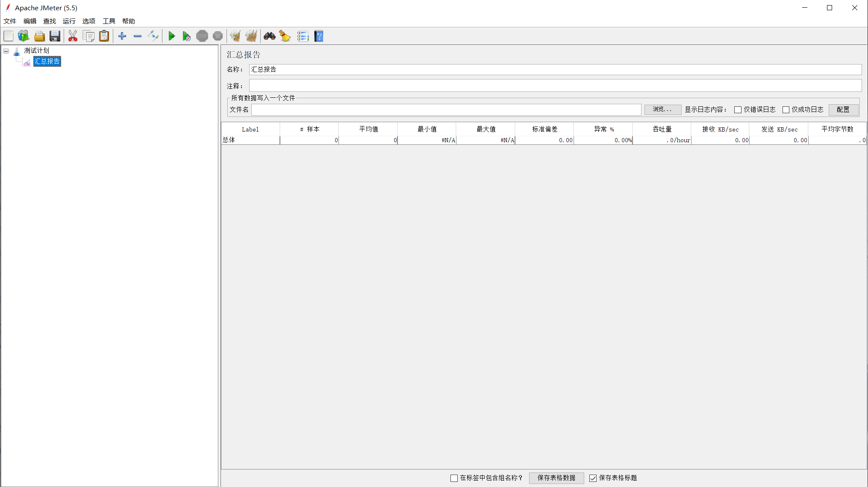The height and width of the screenshot is (487, 868).
Task: Click the 最大值 column header
Action: pos(486,129)
